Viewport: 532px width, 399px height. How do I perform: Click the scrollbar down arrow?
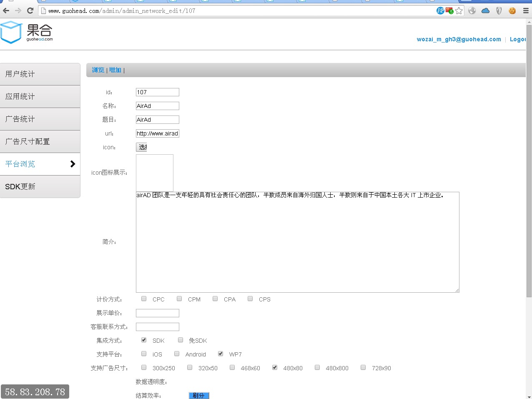click(529, 396)
